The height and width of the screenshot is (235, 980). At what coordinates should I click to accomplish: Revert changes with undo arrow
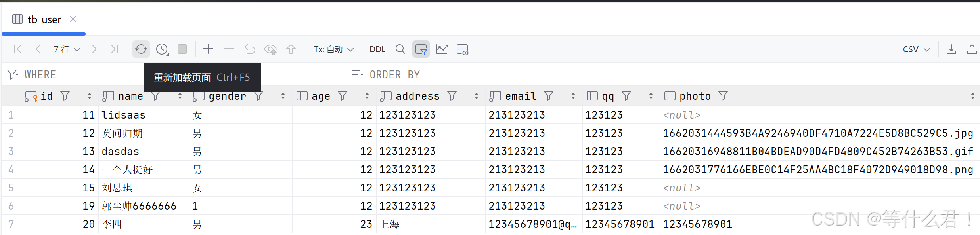pos(250,49)
